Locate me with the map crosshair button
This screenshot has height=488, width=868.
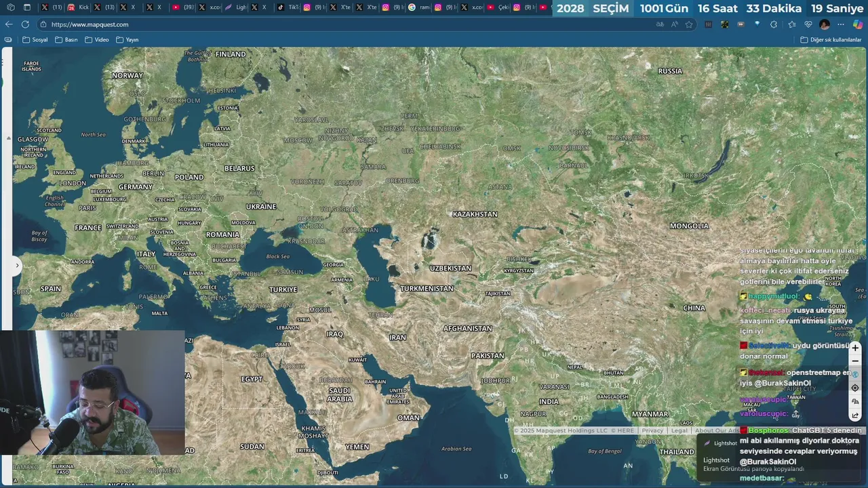point(855,388)
